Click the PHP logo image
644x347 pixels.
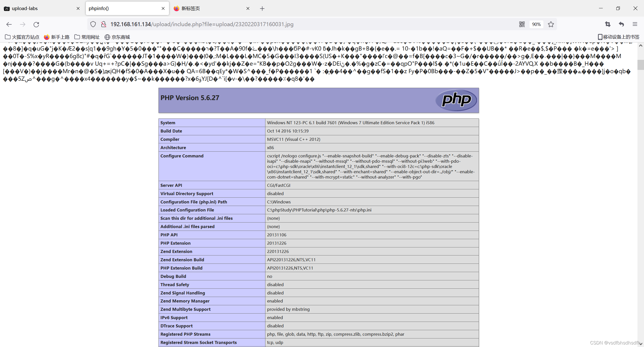click(x=456, y=100)
